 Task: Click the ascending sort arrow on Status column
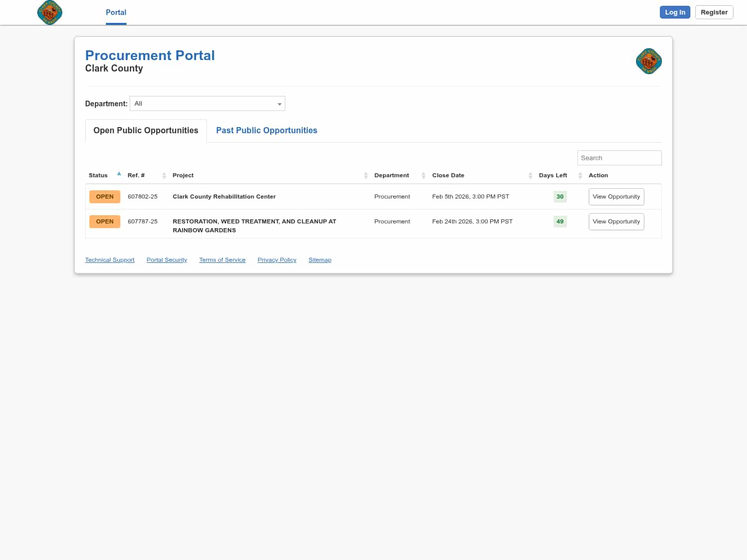[119, 173]
